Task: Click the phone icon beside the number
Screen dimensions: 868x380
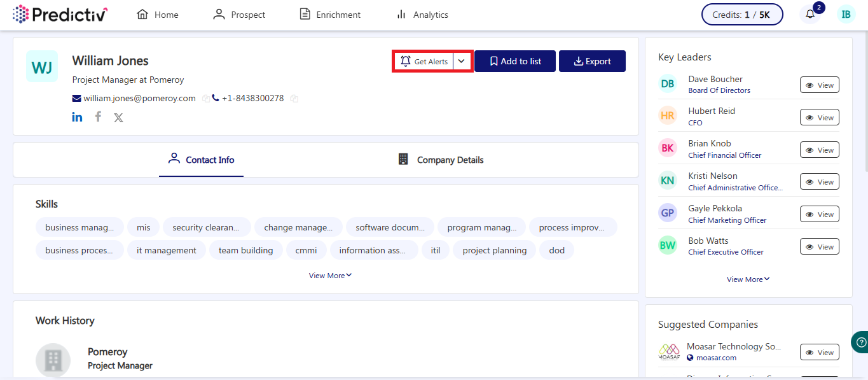Action: coord(216,98)
